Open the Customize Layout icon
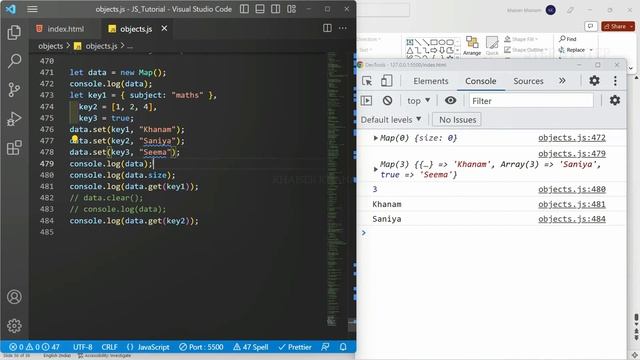The height and width of the screenshot is (360, 640). [291, 9]
